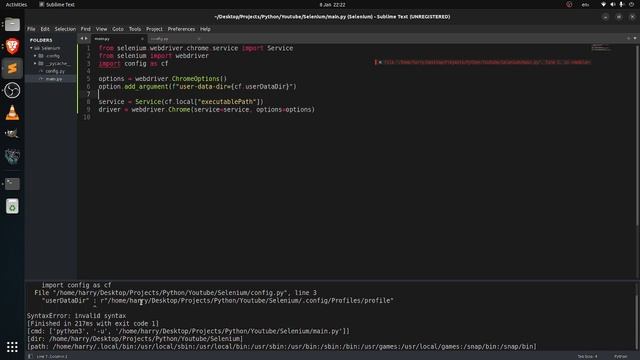Open the Goto menu
Viewport: 640px width, 360px height.
[118, 29]
